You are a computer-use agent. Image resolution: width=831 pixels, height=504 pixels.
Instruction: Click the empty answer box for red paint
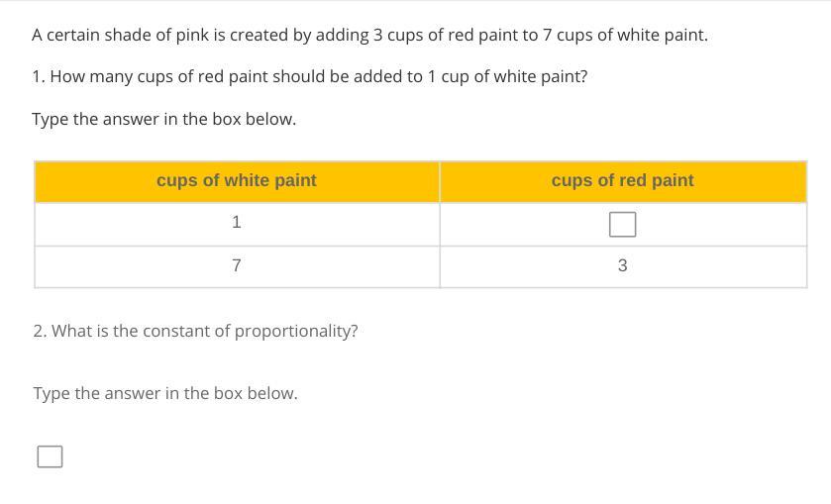pos(622,225)
